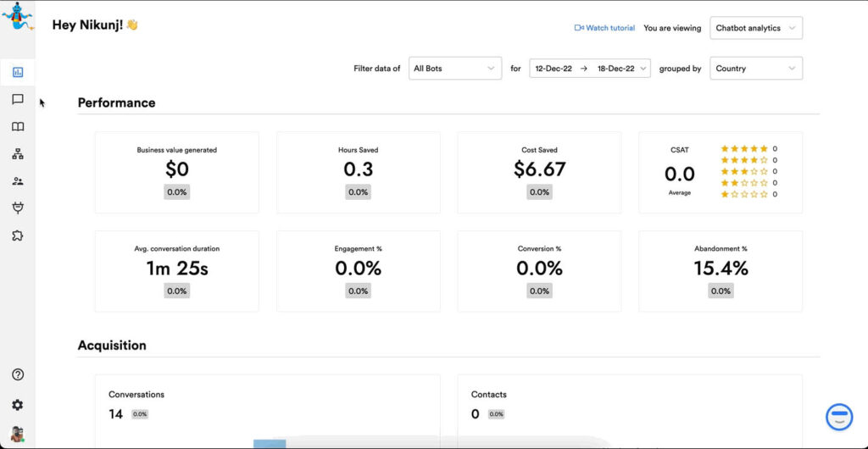Open the plug integrations sidebar icon
868x449 pixels.
pyautogui.click(x=18, y=208)
